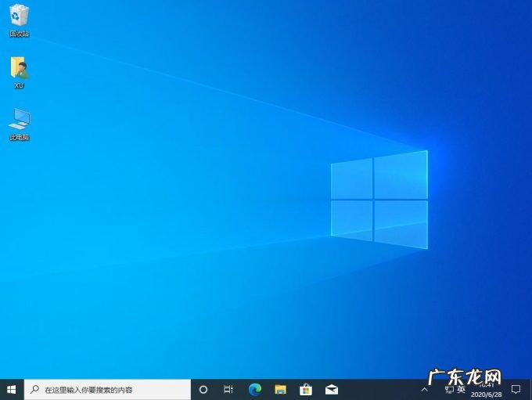Image resolution: width=532 pixels, height=400 pixels.
Task: Open Microsoft Store from the taskbar
Action: (306, 389)
